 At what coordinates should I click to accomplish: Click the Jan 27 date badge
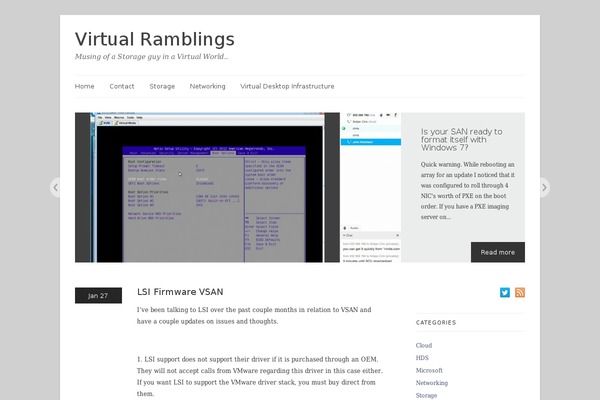click(98, 296)
